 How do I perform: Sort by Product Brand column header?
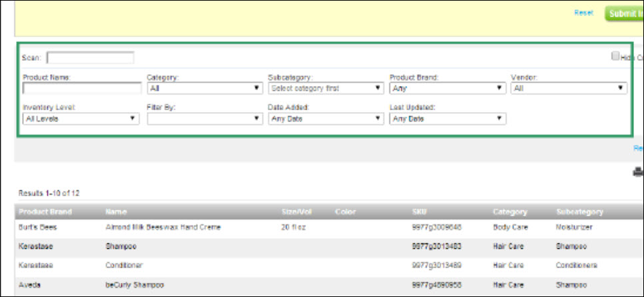click(x=45, y=212)
